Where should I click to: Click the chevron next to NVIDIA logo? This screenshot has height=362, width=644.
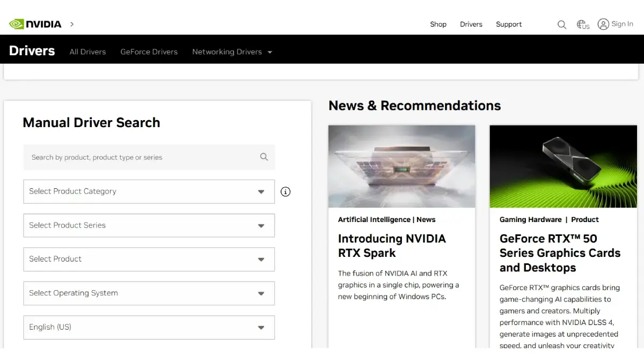[72, 24]
